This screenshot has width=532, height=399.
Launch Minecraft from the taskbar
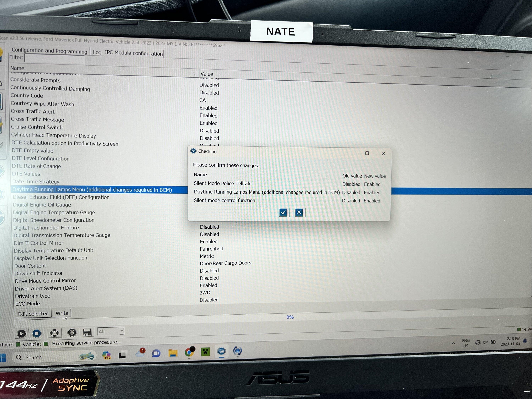205,352
